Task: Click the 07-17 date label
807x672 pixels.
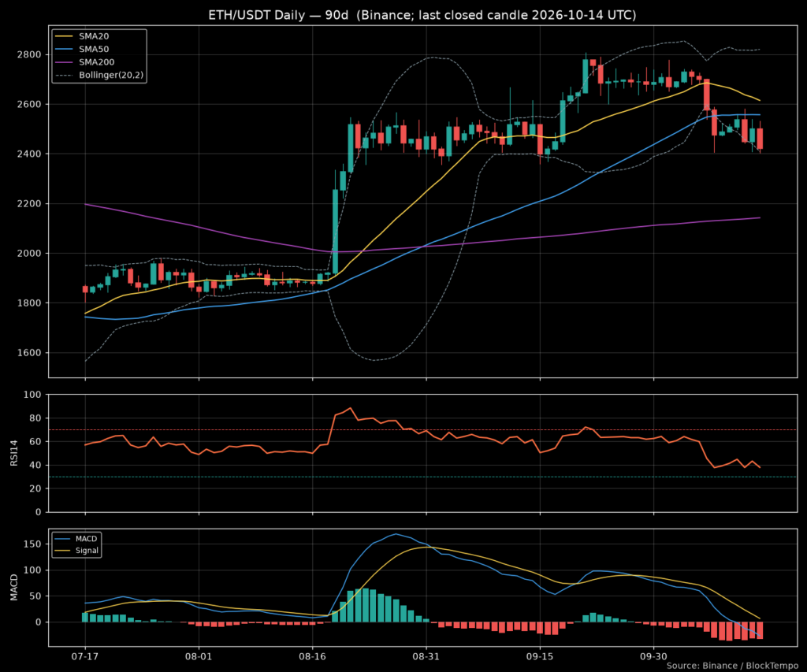Action: point(85,656)
